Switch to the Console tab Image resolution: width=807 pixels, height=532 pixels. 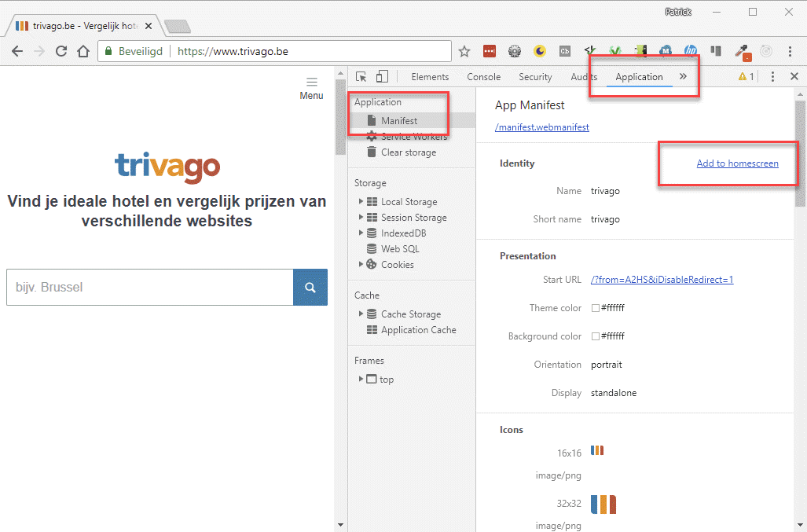[483, 77]
